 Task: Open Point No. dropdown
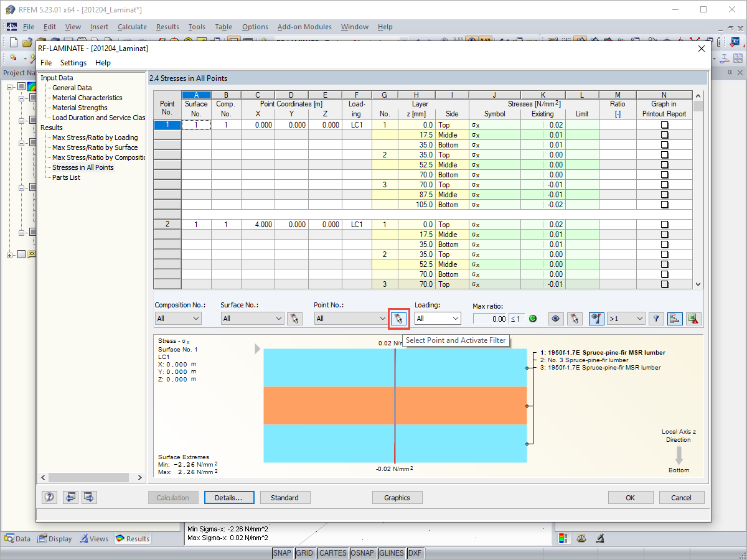click(x=351, y=319)
